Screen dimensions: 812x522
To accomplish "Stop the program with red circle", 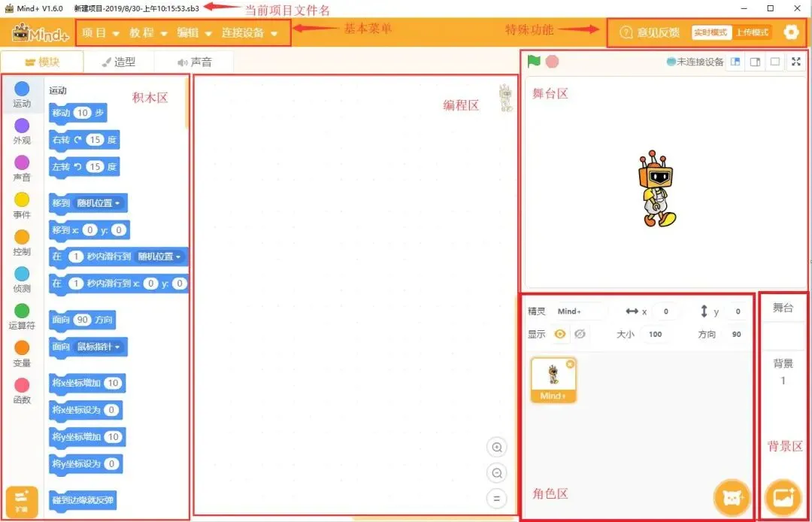I will point(553,62).
